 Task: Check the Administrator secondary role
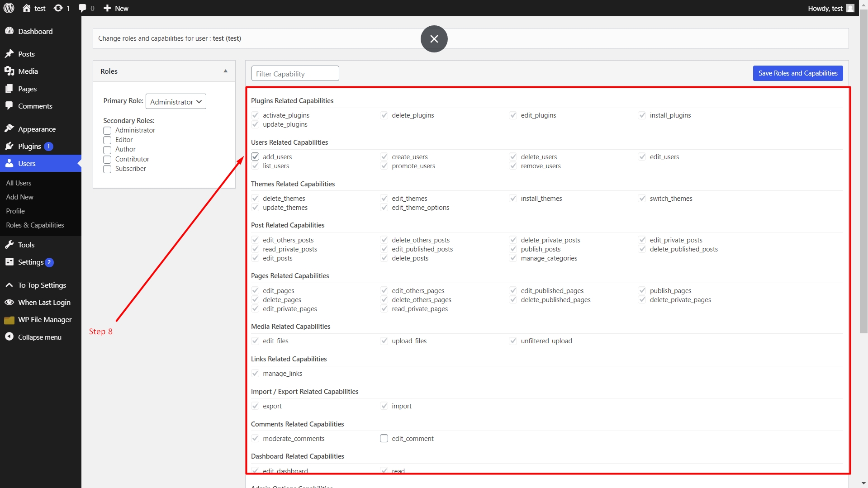(x=107, y=130)
